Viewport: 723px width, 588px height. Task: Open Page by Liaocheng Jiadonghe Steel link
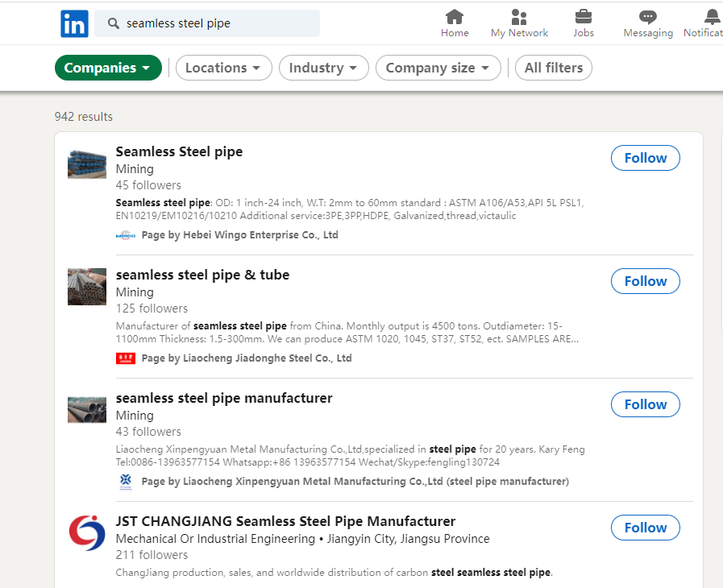click(x=247, y=358)
